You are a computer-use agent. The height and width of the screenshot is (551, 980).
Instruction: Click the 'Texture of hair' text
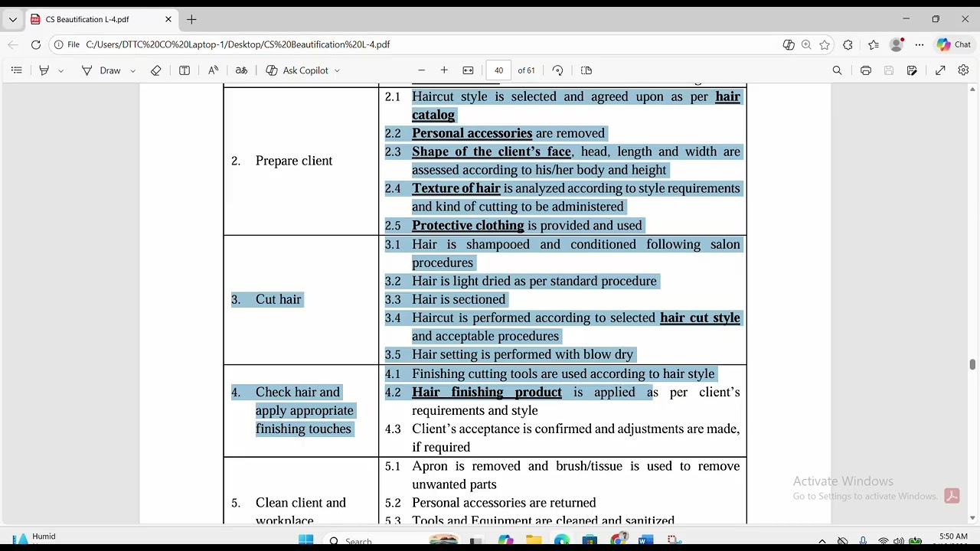point(456,188)
